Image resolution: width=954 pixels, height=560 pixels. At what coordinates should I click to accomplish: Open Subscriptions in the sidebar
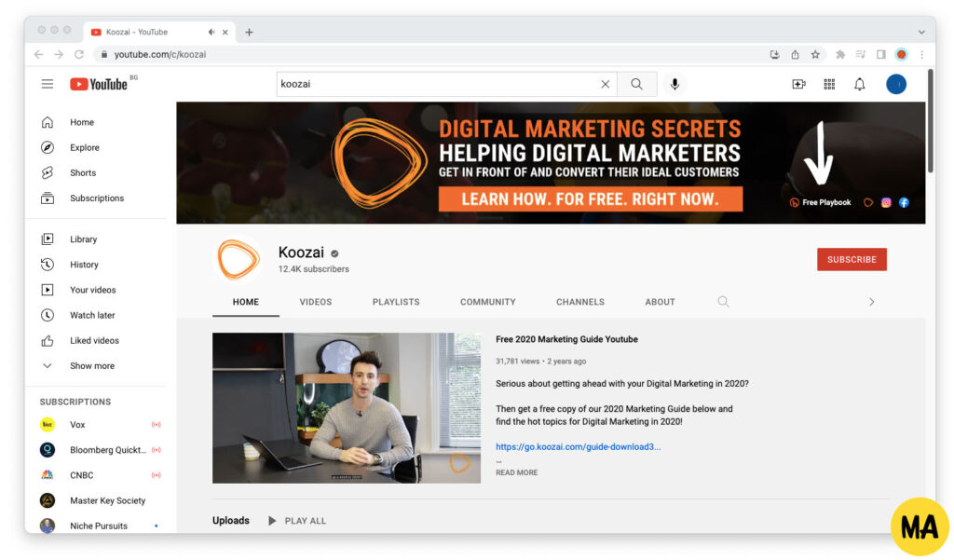96,198
